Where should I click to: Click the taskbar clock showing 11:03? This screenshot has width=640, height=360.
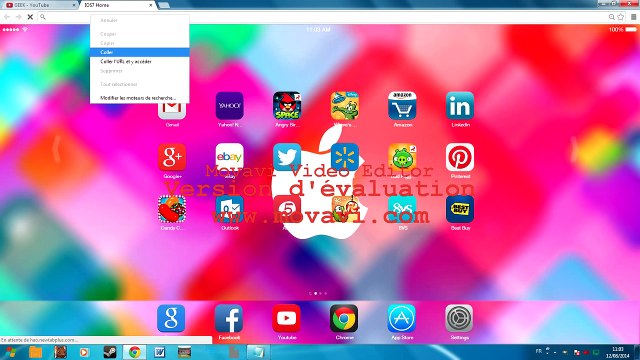618,352
